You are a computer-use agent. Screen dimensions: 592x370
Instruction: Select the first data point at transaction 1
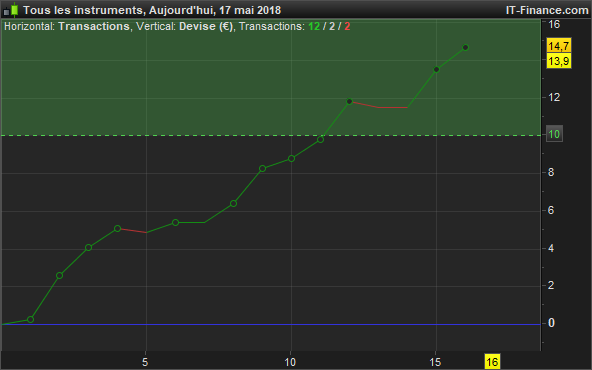coord(31,320)
